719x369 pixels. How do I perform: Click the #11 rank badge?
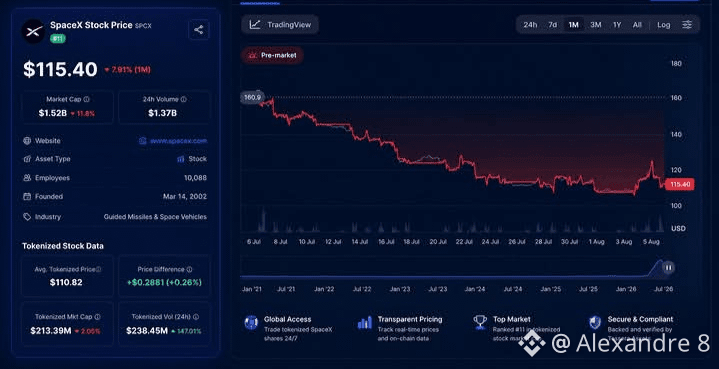(x=58, y=39)
